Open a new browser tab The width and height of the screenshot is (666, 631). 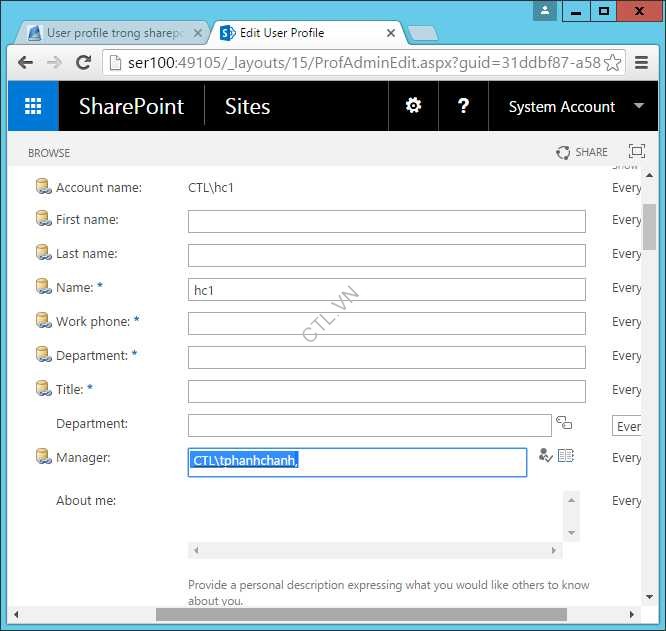click(x=423, y=34)
